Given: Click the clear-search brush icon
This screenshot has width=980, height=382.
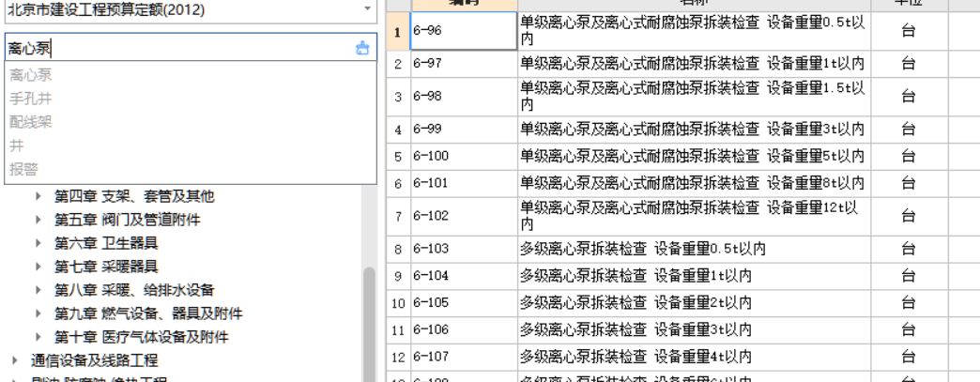Looking at the screenshot, I should tap(362, 48).
